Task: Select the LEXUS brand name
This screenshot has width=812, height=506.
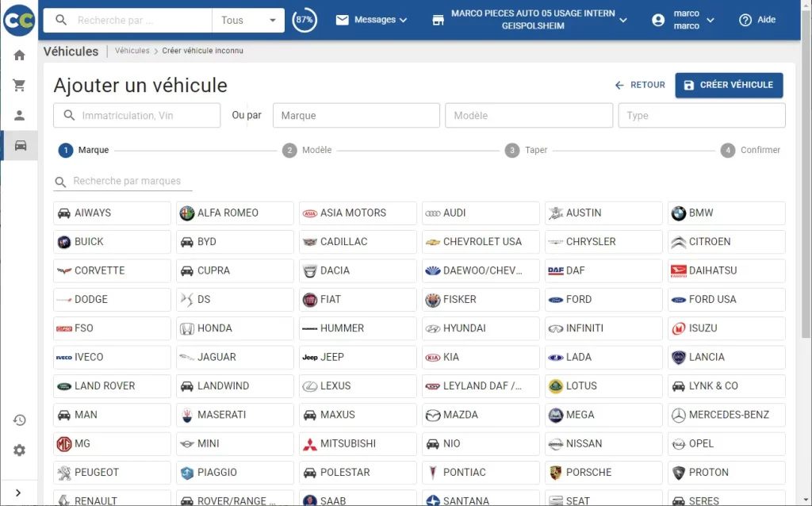Action: click(335, 385)
